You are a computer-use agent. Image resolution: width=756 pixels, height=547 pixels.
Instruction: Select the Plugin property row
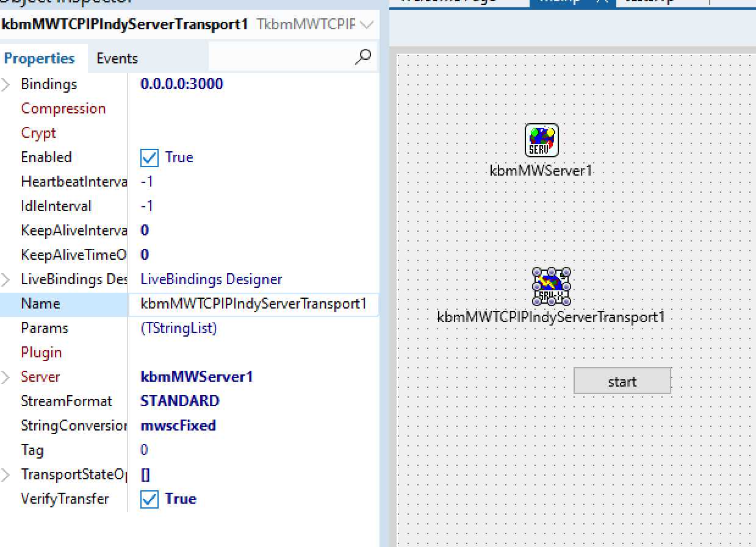click(189, 352)
